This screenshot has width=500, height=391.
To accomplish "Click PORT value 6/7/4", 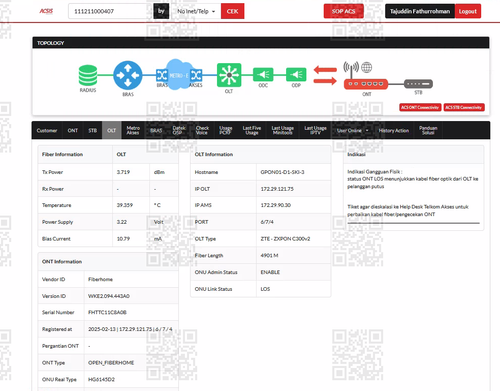I will click(x=267, y=222).
